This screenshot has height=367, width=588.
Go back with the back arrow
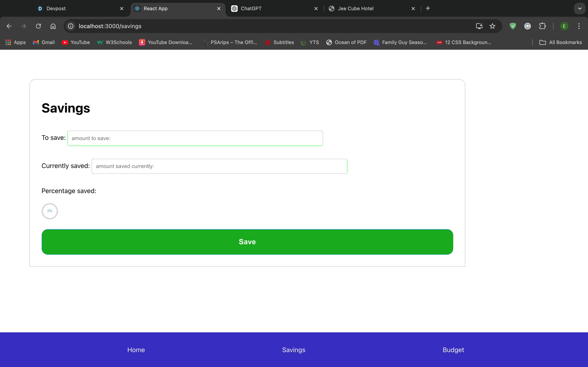point(9,26)
